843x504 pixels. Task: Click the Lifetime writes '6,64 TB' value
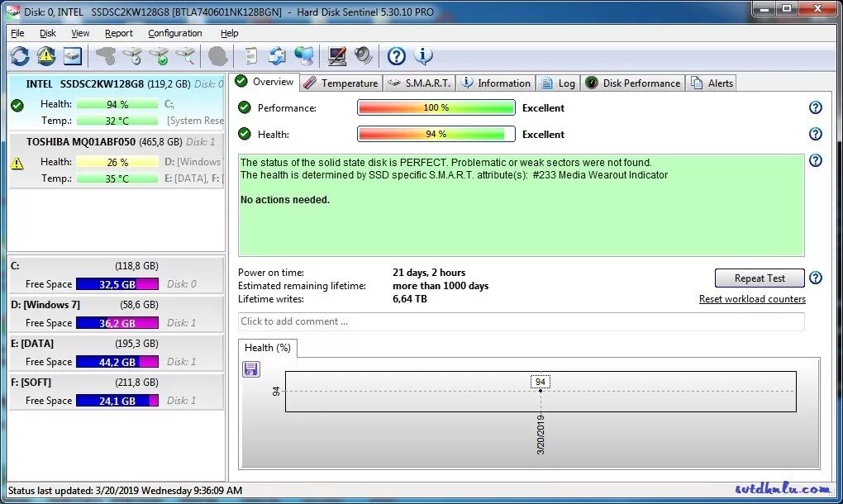[x=410, y=299]
